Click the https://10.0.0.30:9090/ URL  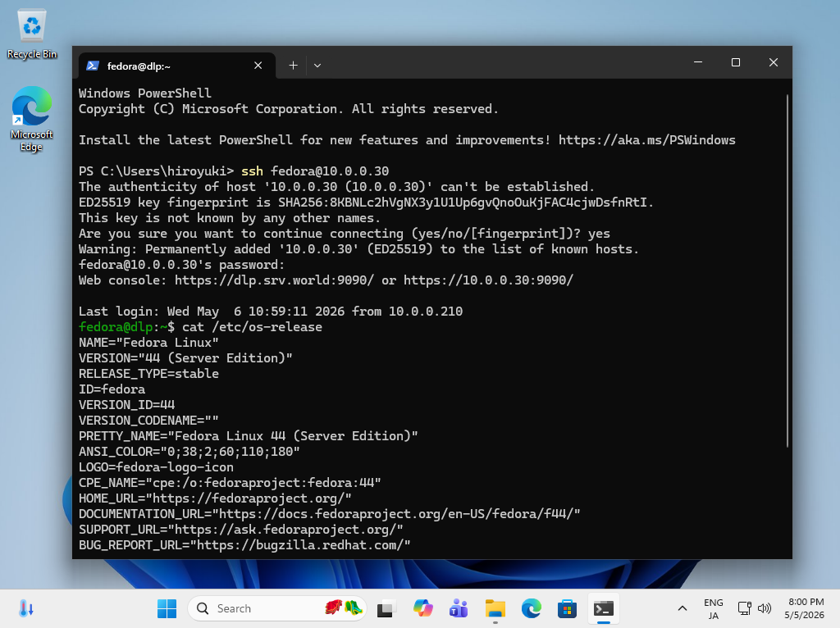pos(488,280)
